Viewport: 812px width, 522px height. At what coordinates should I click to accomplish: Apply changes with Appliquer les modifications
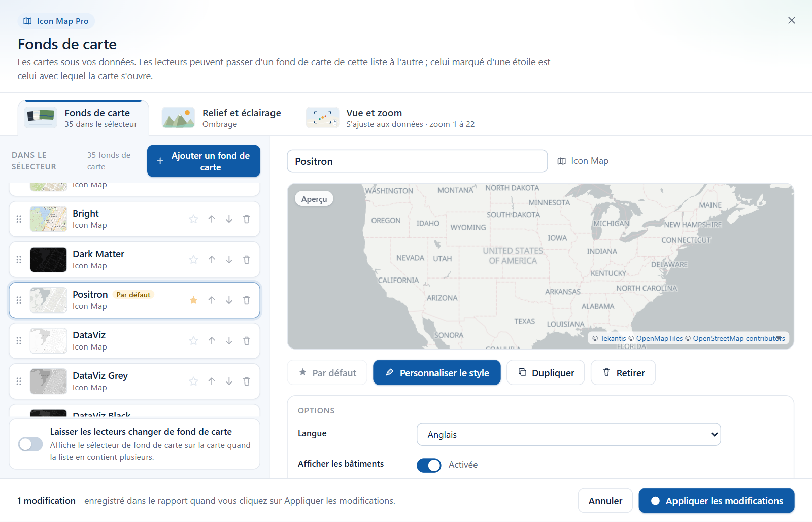pos(717,501)
